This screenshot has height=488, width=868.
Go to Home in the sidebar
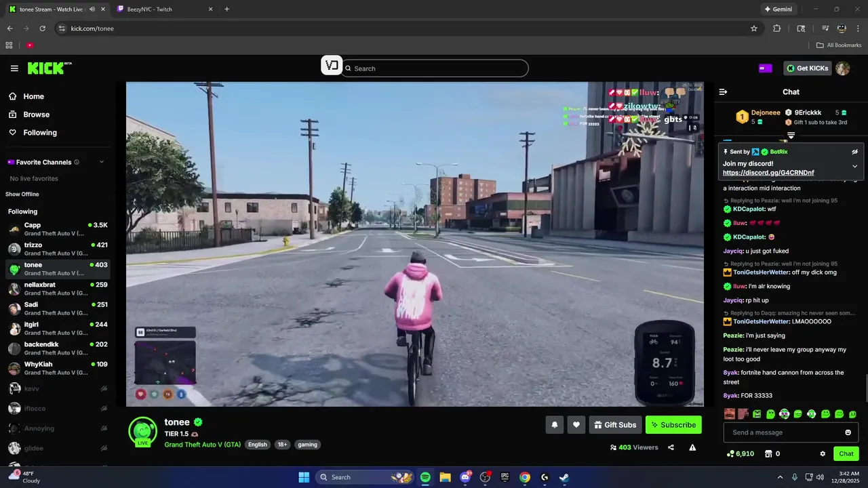coord(26,96)
